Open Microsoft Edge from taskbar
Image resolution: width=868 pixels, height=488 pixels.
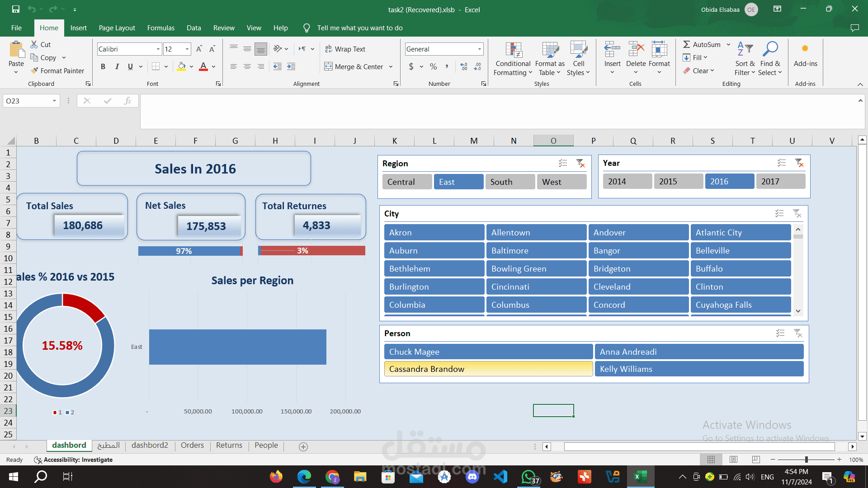tap(304, 477)
